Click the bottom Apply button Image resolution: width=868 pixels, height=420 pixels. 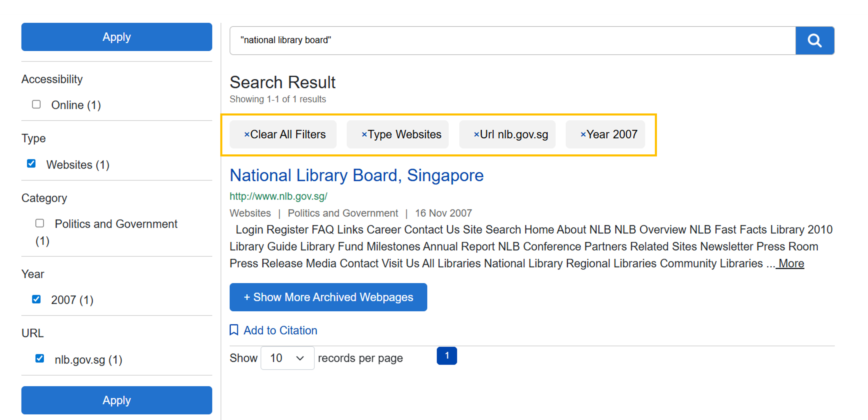117,400
